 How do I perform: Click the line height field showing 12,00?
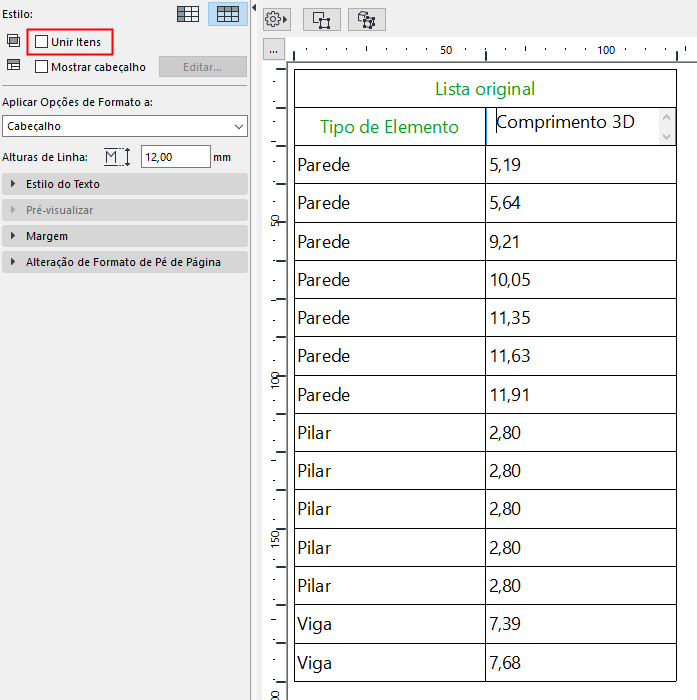(175, 157)
